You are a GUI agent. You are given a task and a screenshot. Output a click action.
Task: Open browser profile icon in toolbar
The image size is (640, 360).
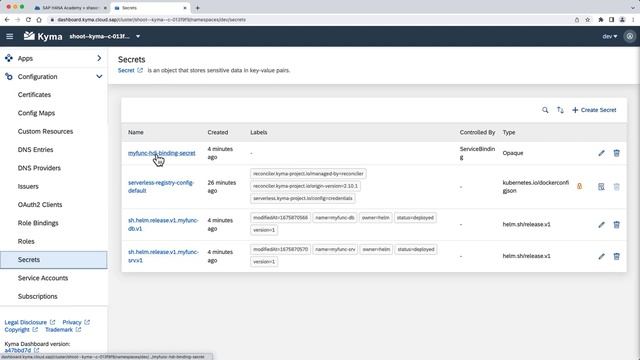[x=622, y=20]
